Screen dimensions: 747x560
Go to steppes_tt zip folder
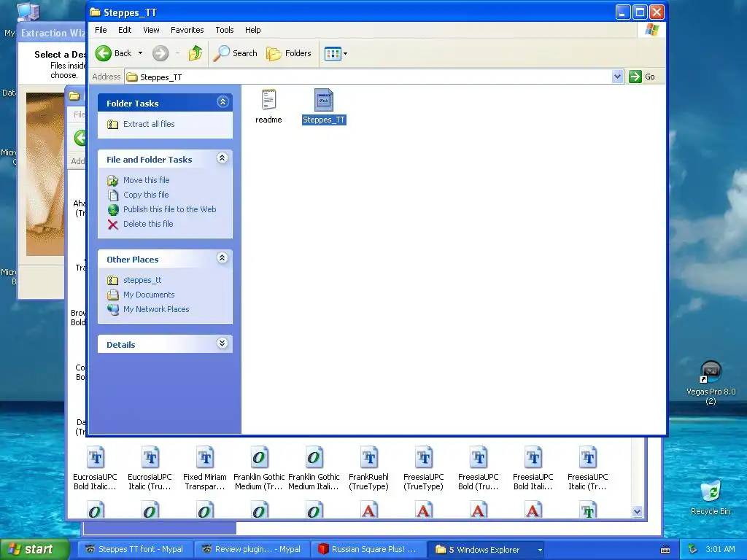142,280
